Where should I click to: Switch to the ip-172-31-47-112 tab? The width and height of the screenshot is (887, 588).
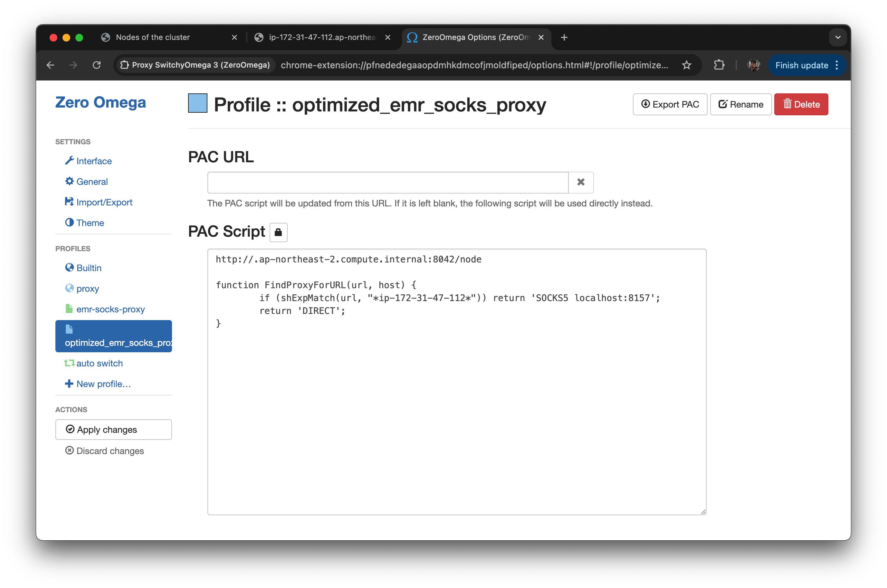click(x=321, y=37)
